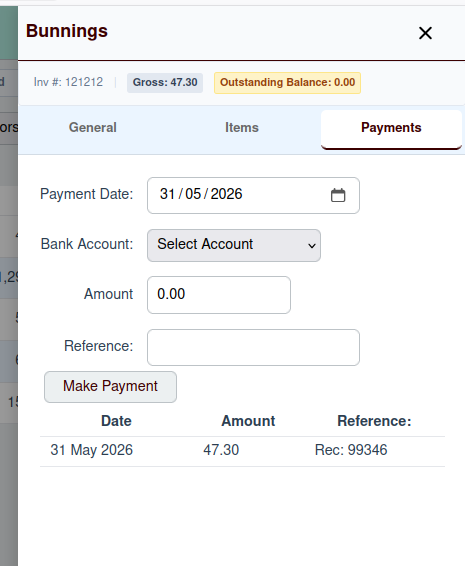Click the Bunnings panel title
Screen dimensions: 465x566
coord(67,31)
